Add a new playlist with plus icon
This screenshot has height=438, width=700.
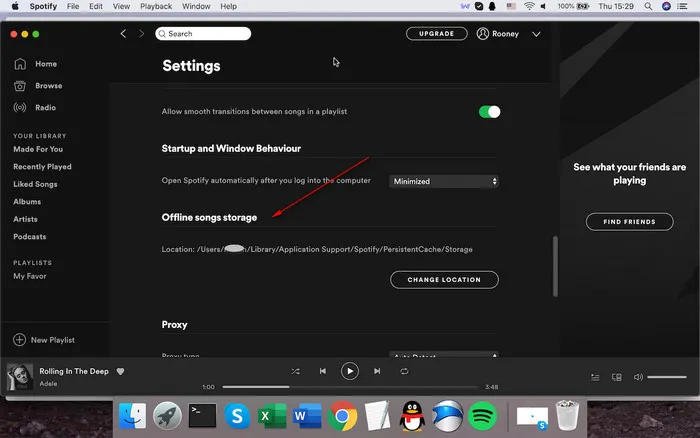(19, 340)
